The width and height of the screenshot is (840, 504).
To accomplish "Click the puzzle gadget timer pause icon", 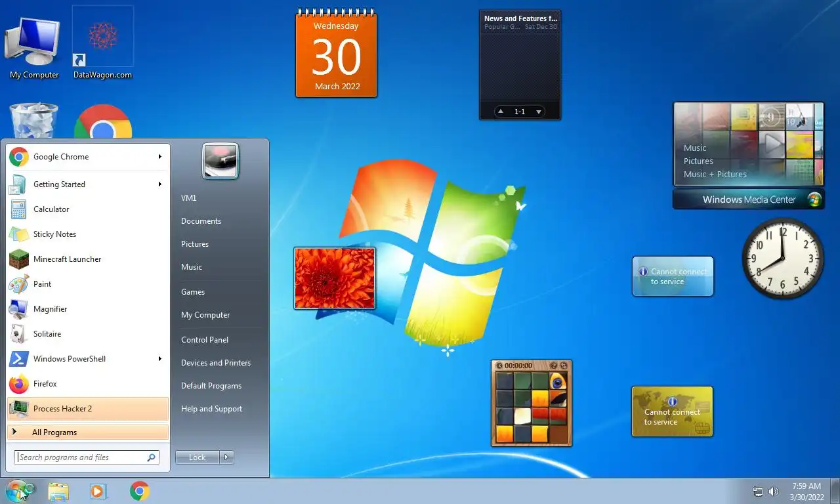I will 499,366.
